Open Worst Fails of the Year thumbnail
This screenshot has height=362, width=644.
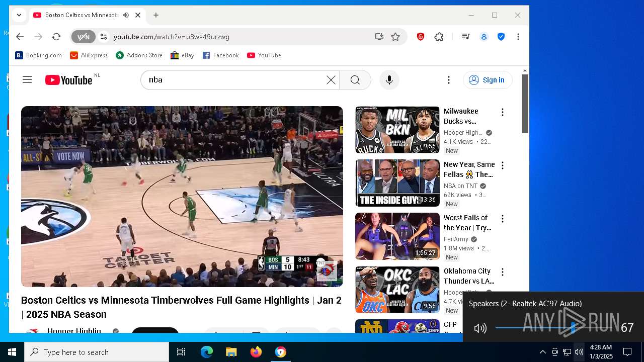(x=397, y=236)
